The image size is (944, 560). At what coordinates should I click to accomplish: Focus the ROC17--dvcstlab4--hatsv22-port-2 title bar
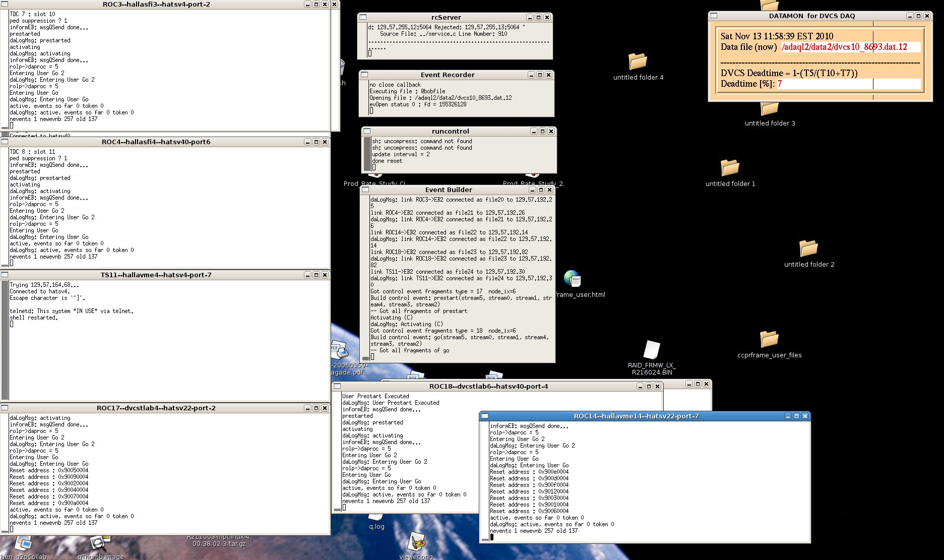tap(156, 408)
